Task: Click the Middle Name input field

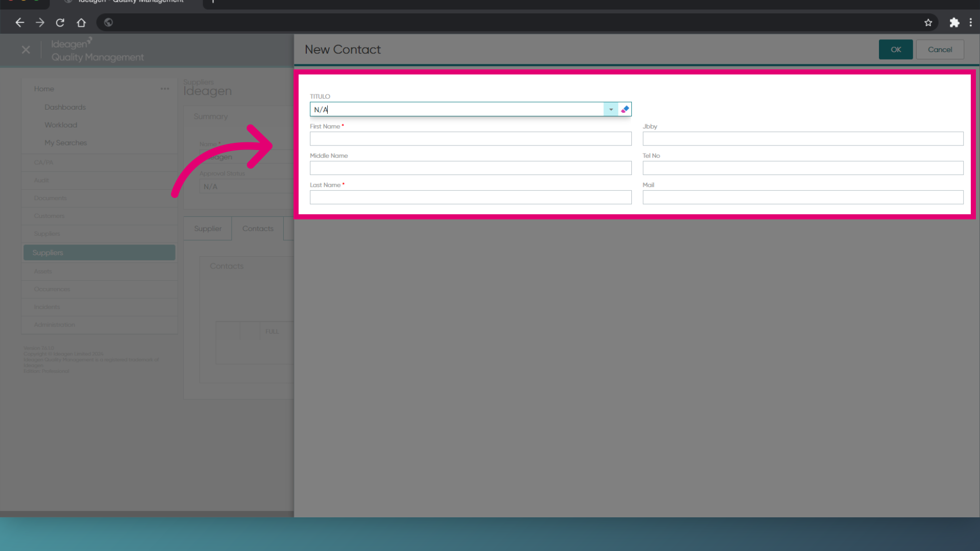Action: click(471, 168)
